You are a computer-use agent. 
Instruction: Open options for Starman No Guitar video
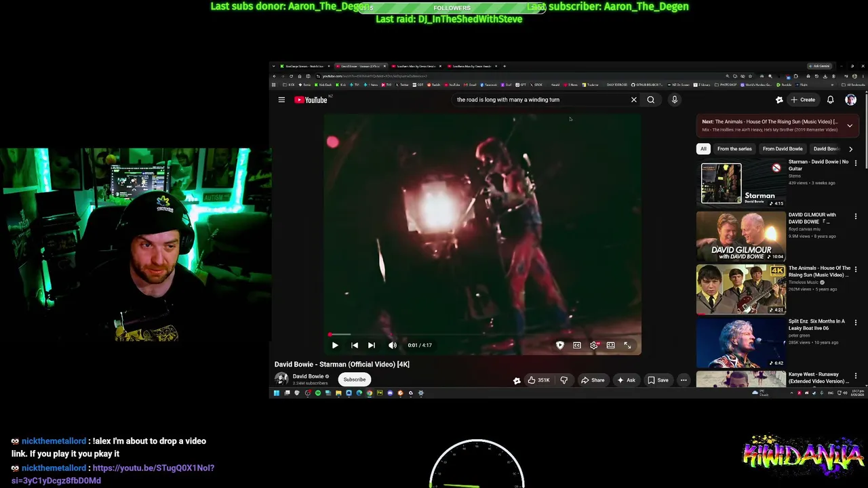tap(856, 163)
